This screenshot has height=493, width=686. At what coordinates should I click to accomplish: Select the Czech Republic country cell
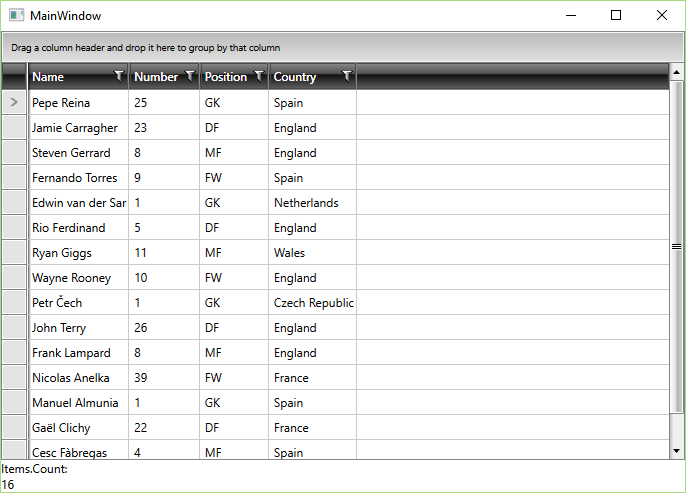coord(312,303)
